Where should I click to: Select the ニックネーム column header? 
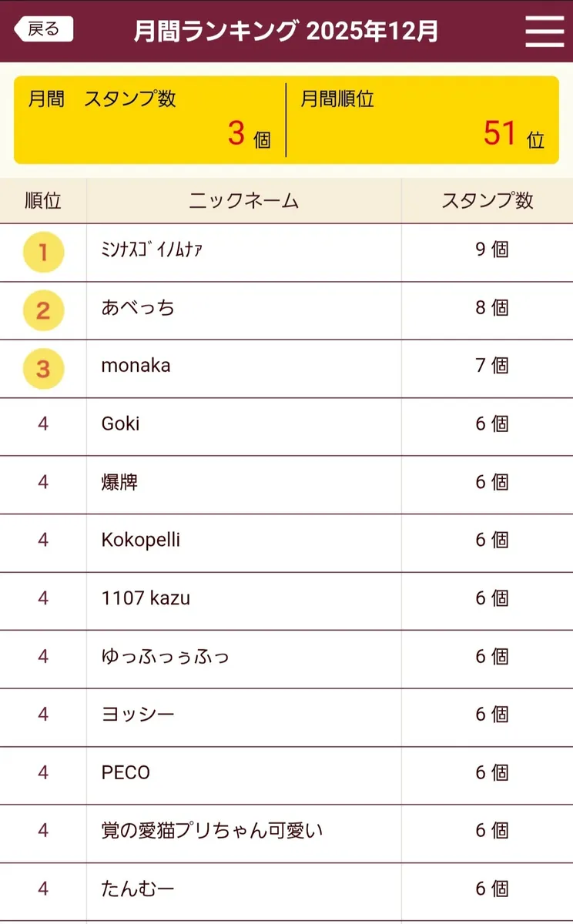pyautogui.click(x=243, y=201)
